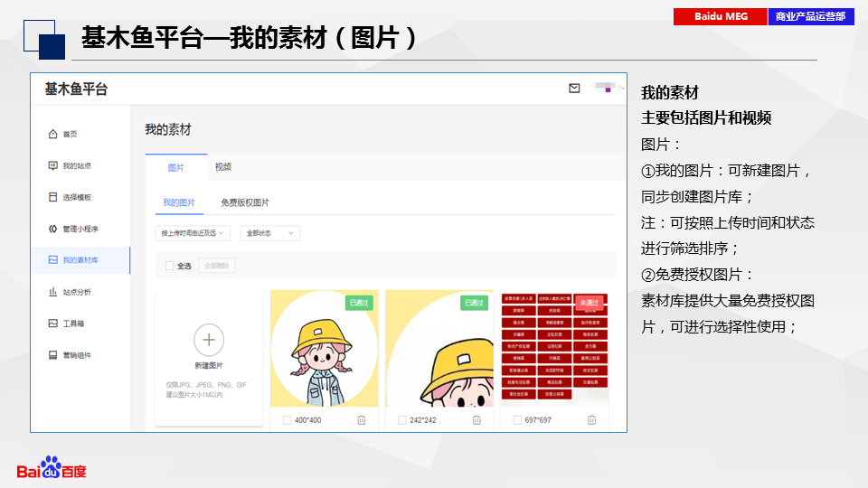Screen dimensions: 868x488
Task: Click the 已通过 badge on 242*242 image
Action: tap(474, 303)
